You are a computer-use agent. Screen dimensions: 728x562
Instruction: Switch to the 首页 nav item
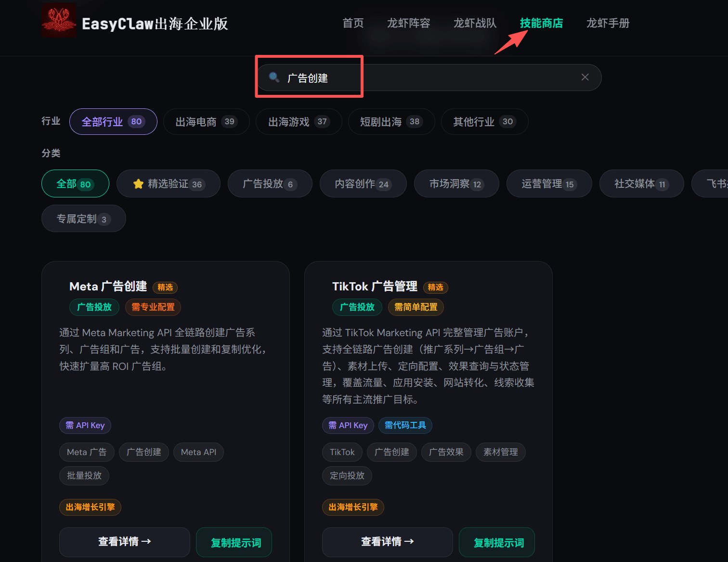(x=353, y=23)
